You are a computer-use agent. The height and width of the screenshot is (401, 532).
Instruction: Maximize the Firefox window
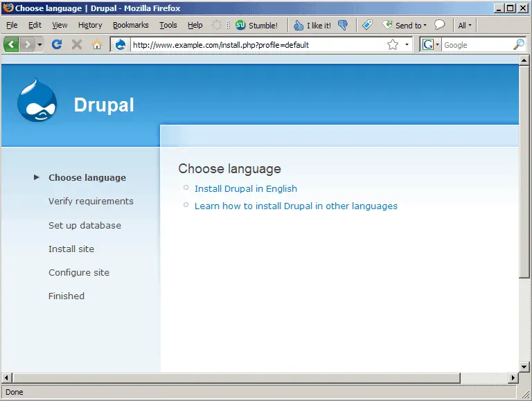point(511,8)
